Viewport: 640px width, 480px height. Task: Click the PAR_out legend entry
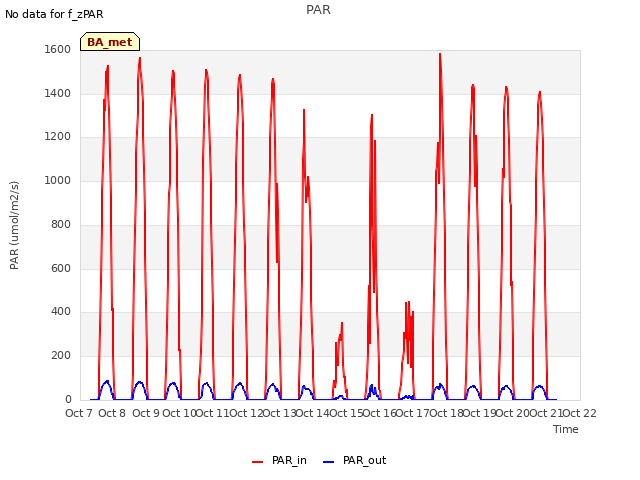pos(355,460)
